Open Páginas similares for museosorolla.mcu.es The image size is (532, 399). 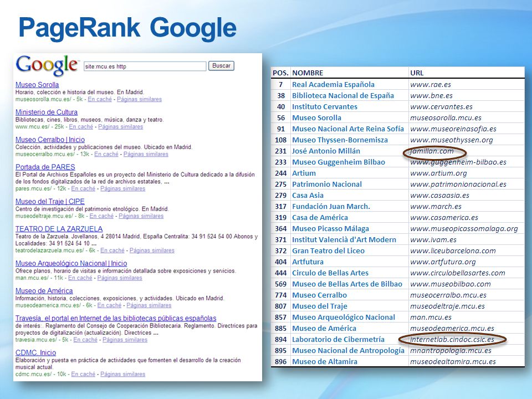coord(139,99)
